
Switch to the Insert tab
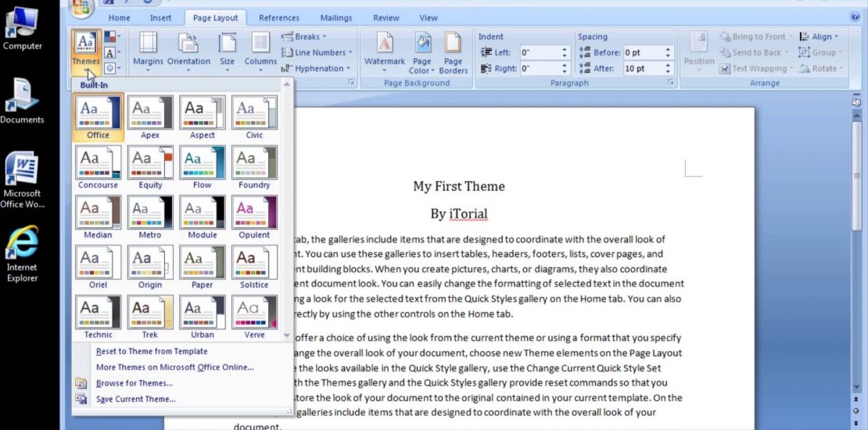(160, 18)
